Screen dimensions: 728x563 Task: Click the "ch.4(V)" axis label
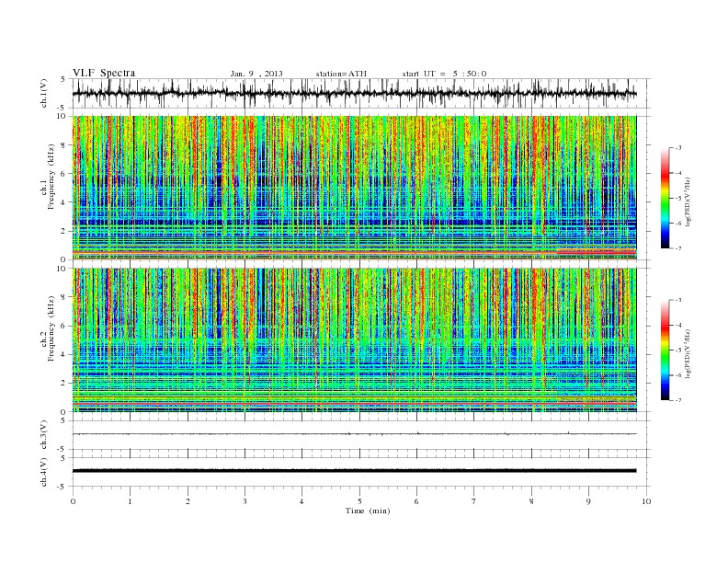point(44,472)
